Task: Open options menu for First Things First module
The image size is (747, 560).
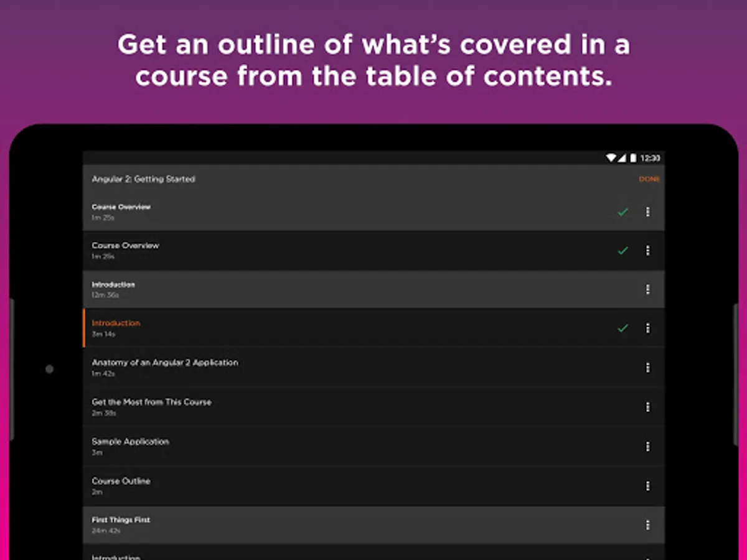Action: pos(647,525)
